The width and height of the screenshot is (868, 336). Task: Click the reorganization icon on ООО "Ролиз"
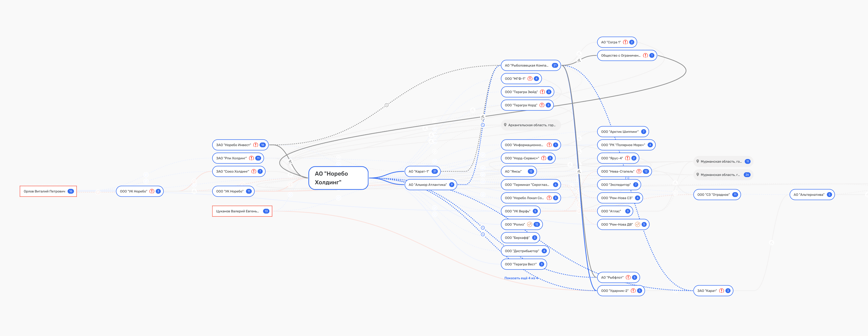[x=530, y=225]
